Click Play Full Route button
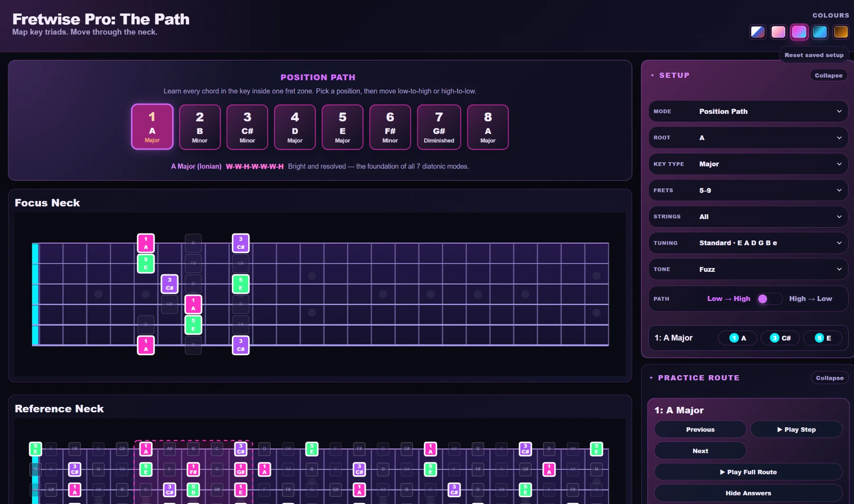 click(x=748, y=472)
